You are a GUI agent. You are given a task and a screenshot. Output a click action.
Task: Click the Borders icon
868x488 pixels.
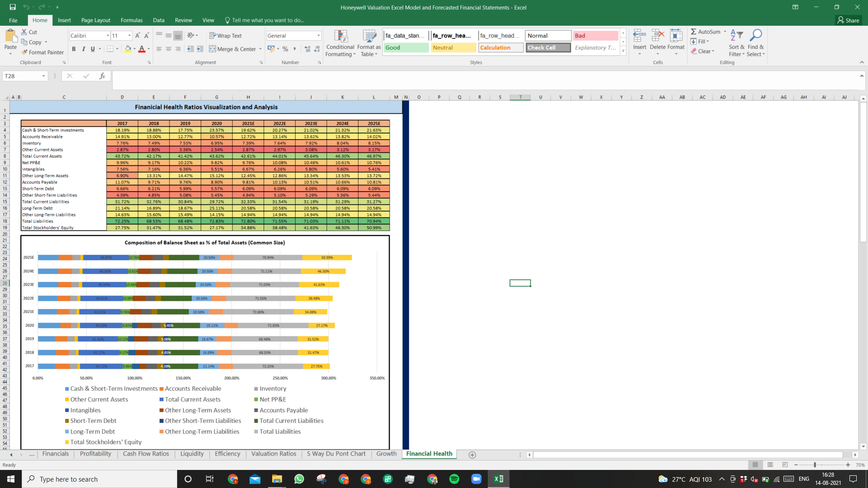(110, 49)
